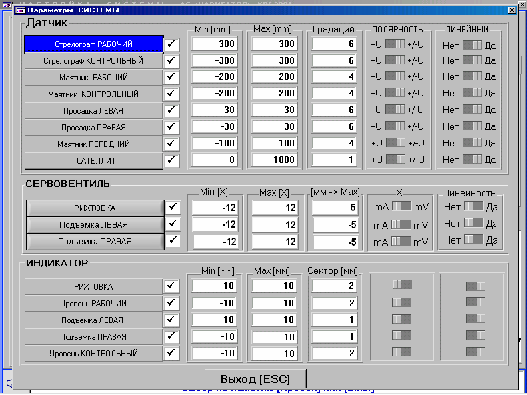Switch polarity slider for Маятник РАБОЧИЙ
The image size is (527, 395).
pos(395,76)
